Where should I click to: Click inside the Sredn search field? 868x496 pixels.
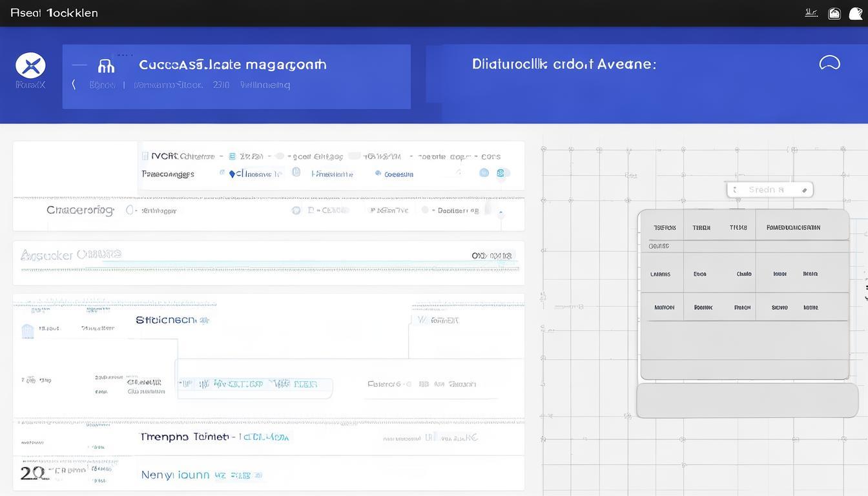(765, 190)
